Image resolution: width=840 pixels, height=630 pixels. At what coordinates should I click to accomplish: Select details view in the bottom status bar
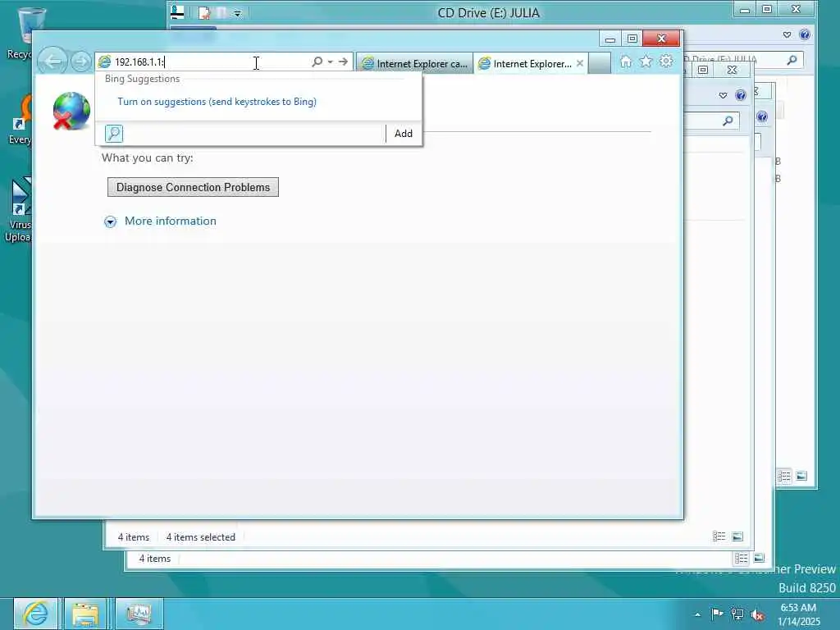tap(742, 559)
